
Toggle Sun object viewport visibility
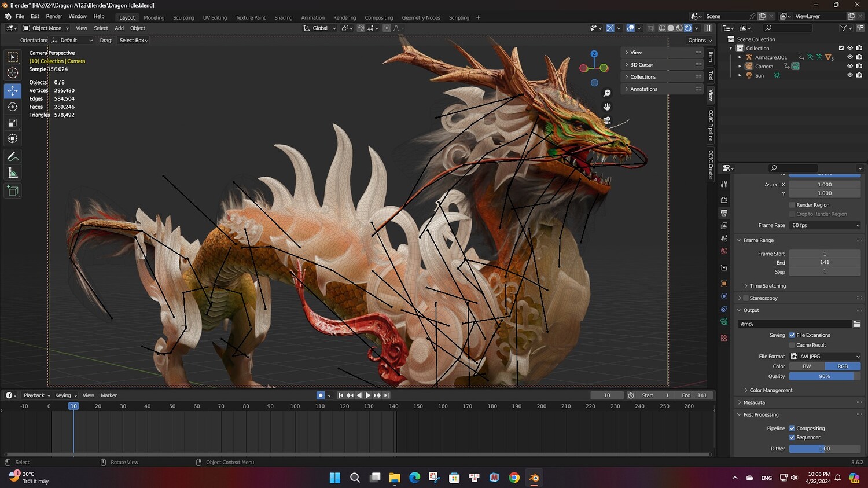click(850, 75)
